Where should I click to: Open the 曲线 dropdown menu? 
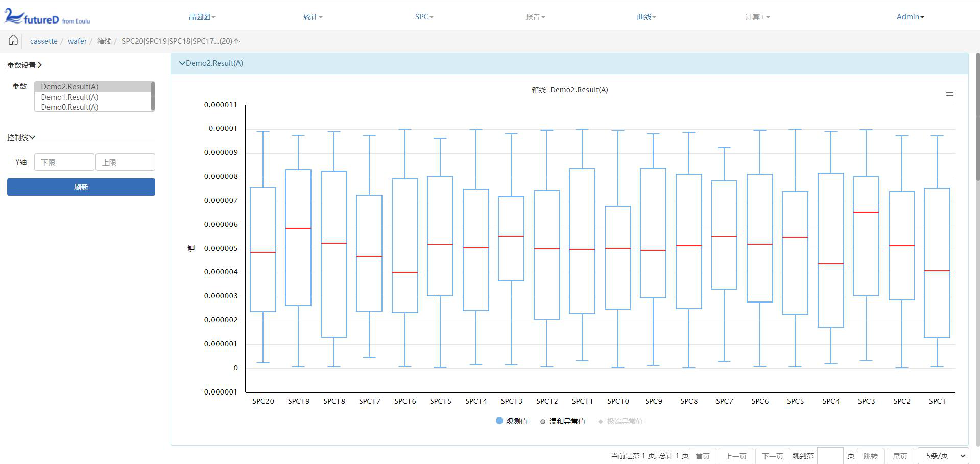click(x=647, y=17)
